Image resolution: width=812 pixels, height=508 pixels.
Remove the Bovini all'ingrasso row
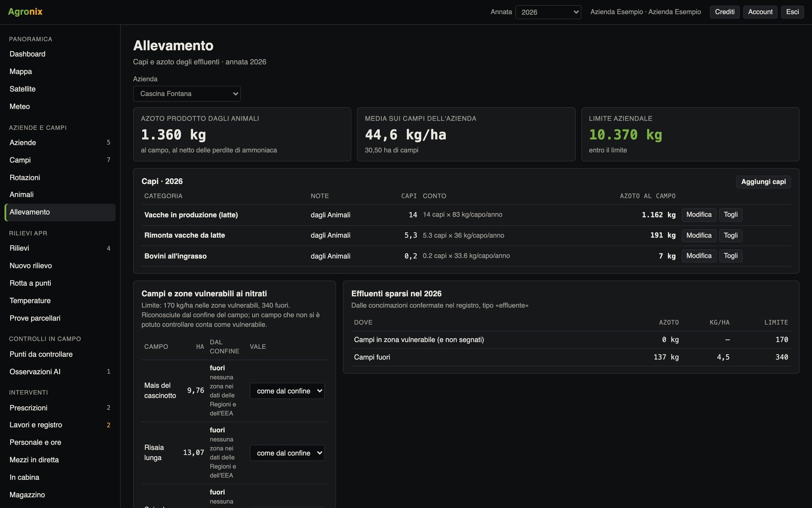730,256
